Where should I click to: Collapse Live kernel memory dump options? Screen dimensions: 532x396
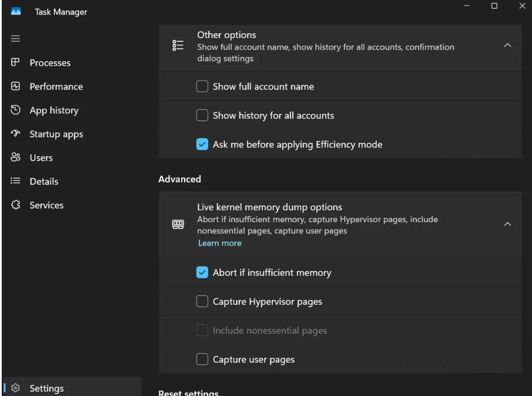coord(508,224)
